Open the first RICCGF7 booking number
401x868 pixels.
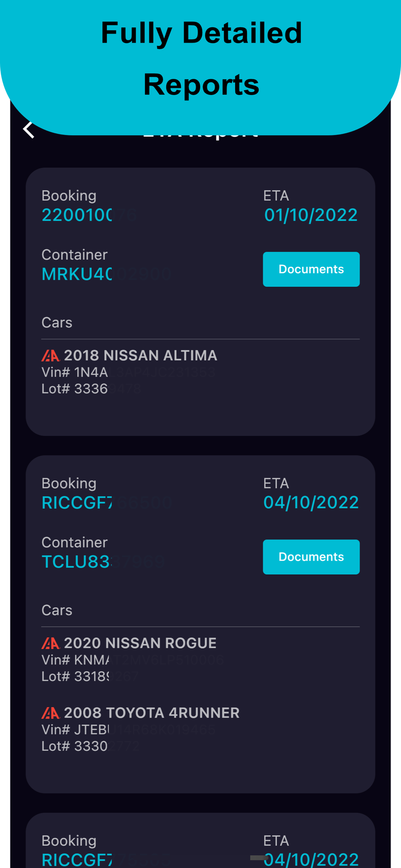tap(77, 503)
